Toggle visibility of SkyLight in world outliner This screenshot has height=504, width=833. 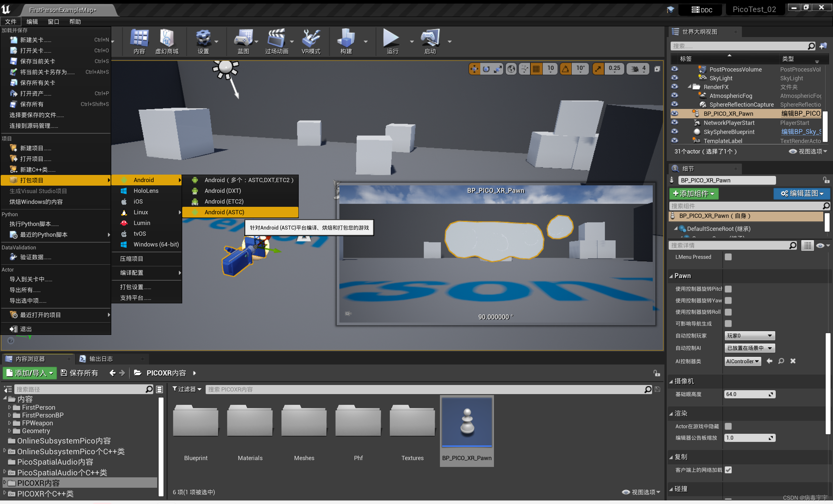[675, 78]
